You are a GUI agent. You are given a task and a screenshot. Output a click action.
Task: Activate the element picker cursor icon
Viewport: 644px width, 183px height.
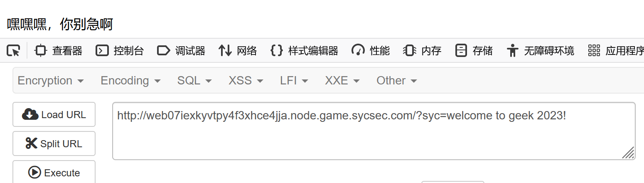coord(13,51)
